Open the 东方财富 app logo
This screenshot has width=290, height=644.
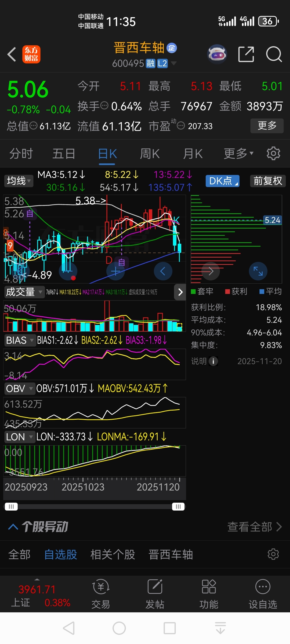coord(31,54)
